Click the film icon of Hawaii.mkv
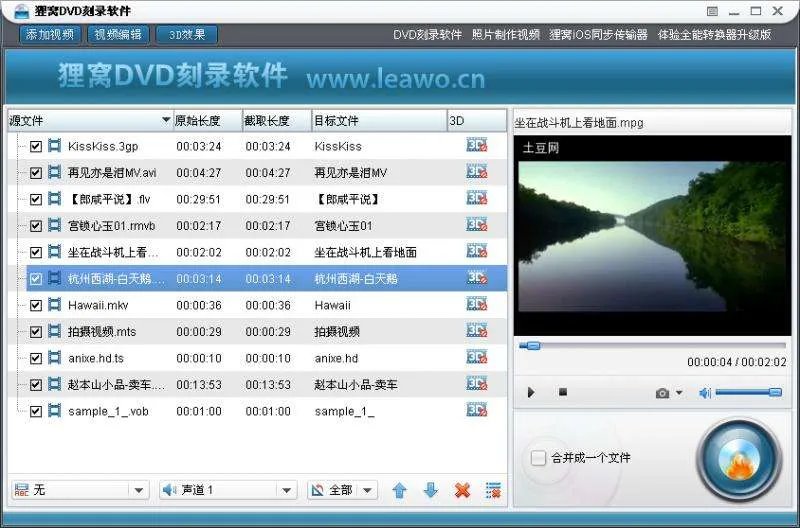The image size is (800, 528). [54, 305]
